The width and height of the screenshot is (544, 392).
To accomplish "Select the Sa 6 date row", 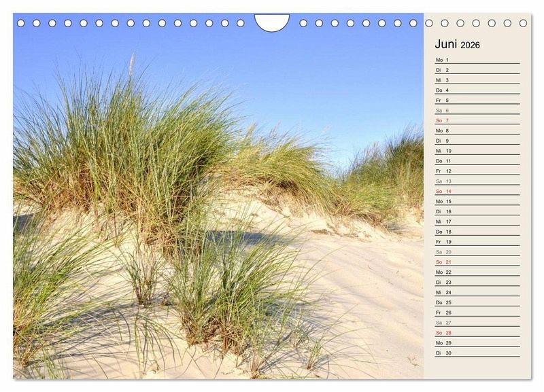I will (x=477, y=111).
